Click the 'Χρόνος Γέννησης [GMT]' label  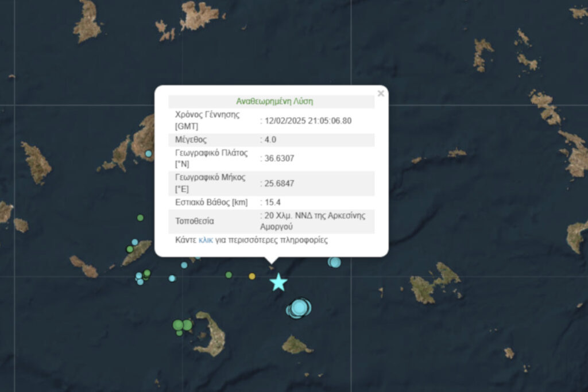coord(207,121)
